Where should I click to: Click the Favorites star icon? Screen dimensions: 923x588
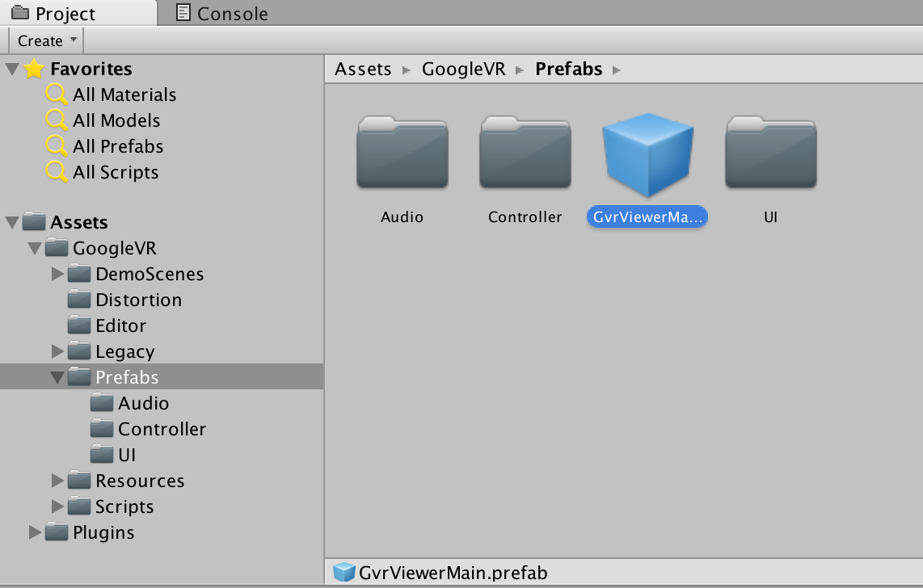pos(34,68)
